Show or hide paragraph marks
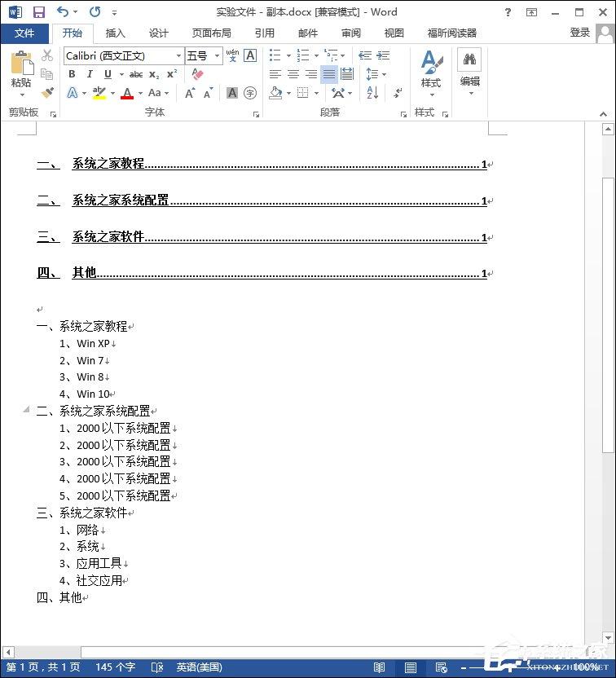This screenshot has width=616, height=678. pyautogui.click(x=398, y=93)
